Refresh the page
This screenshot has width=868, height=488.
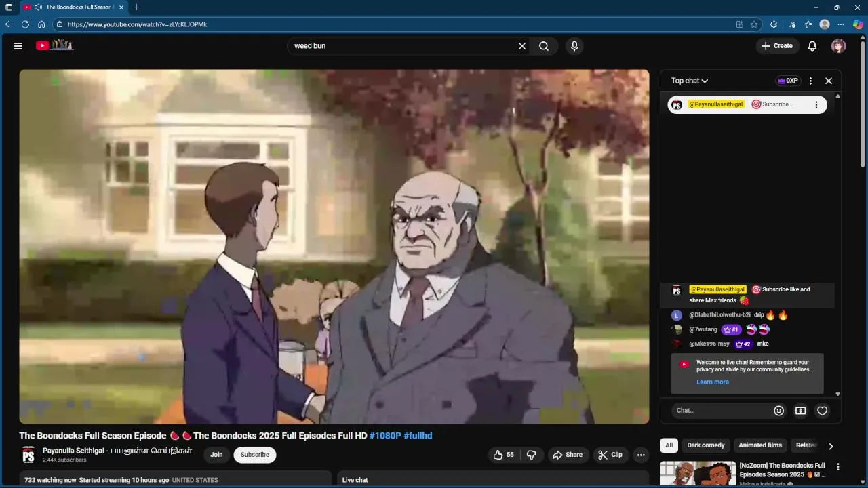(25, 24)
